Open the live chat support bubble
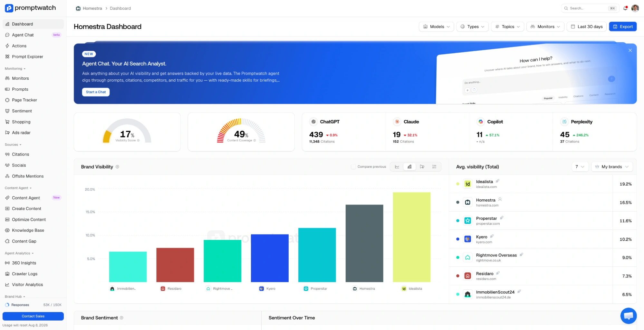Screen dimensions: 644x330 [628, 315]
